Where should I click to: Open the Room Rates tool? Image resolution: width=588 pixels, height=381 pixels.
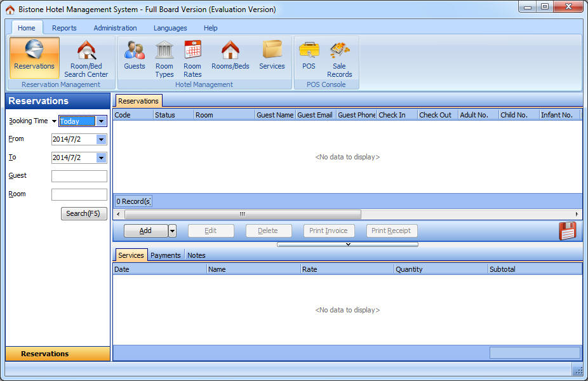pyautogui.click(x=192, y=57)
